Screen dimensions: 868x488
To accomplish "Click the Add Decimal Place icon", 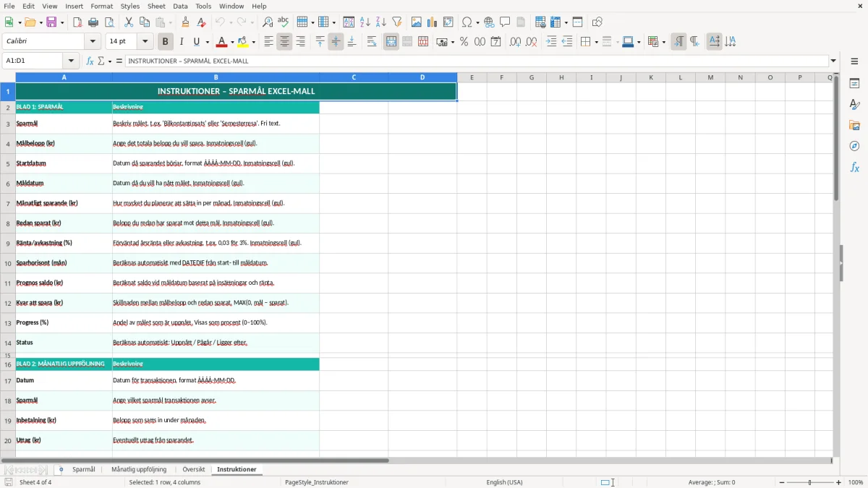I will [x=516, y=42].
